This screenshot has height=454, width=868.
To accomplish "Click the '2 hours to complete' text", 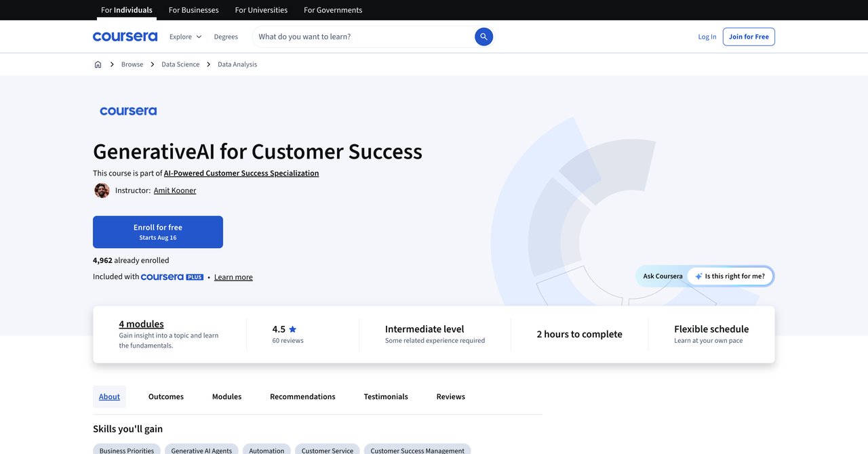I will click(580, 334).
